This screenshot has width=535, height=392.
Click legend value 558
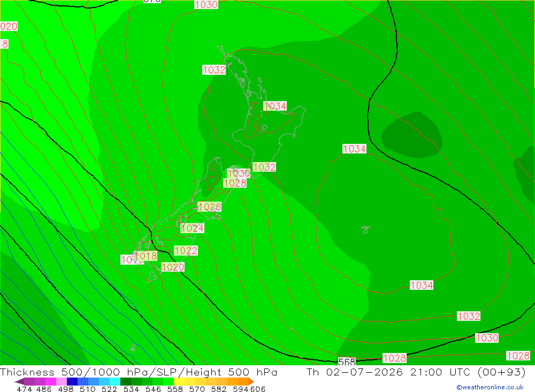pyautogui.click(x=175, y=389)
